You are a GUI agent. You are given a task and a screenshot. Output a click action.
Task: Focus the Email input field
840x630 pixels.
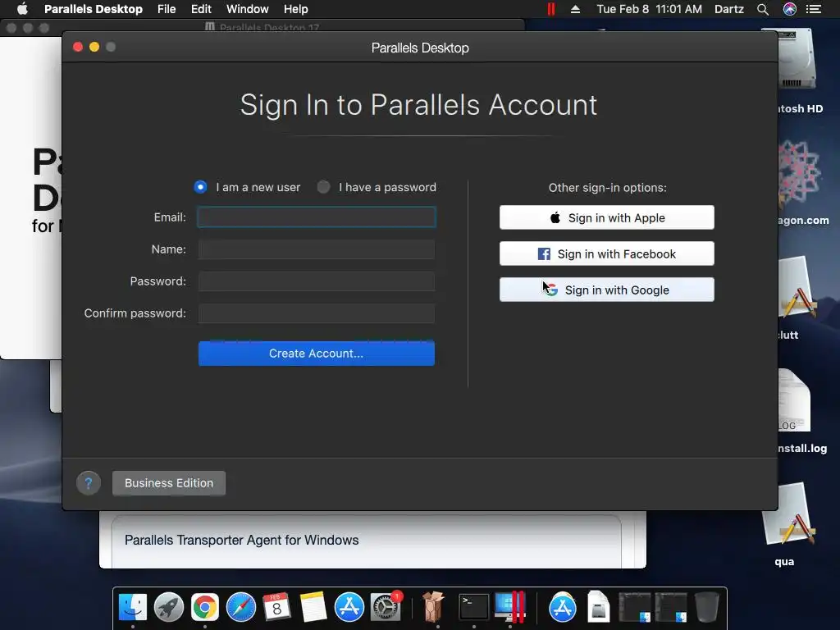pyautogui.click(x=317, y=217)
